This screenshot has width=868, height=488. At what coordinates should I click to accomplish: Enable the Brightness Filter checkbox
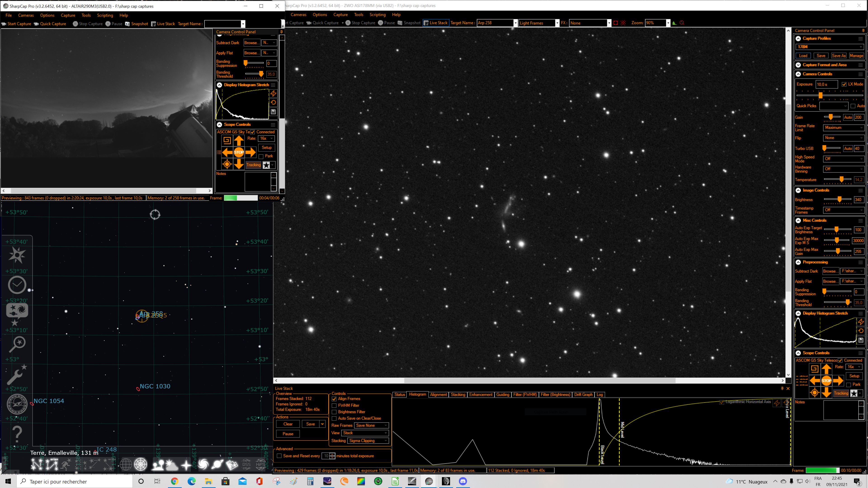(x=334, y=412)
